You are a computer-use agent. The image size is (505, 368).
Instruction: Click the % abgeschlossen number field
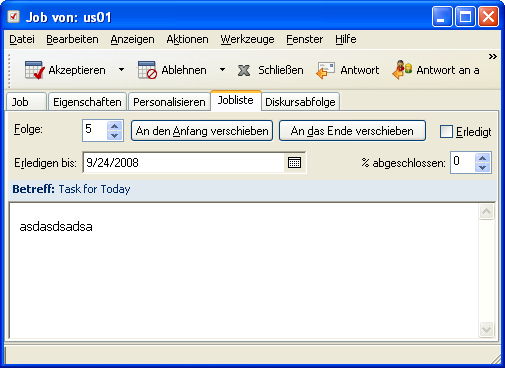(463, 162)
